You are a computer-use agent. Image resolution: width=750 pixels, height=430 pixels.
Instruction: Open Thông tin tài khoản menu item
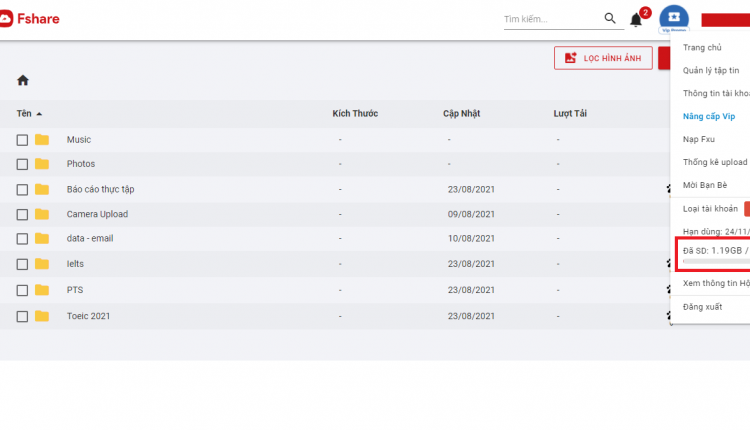(716, 93)
